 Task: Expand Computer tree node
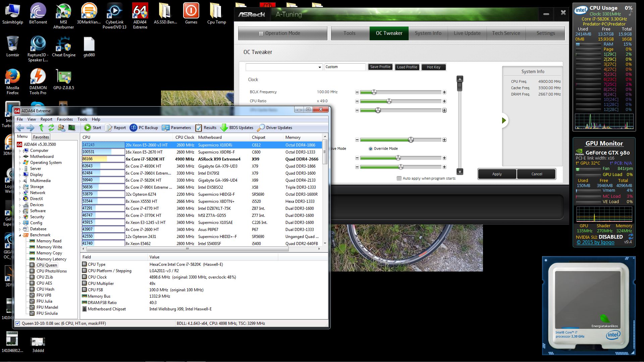click(x=20, y=151)
